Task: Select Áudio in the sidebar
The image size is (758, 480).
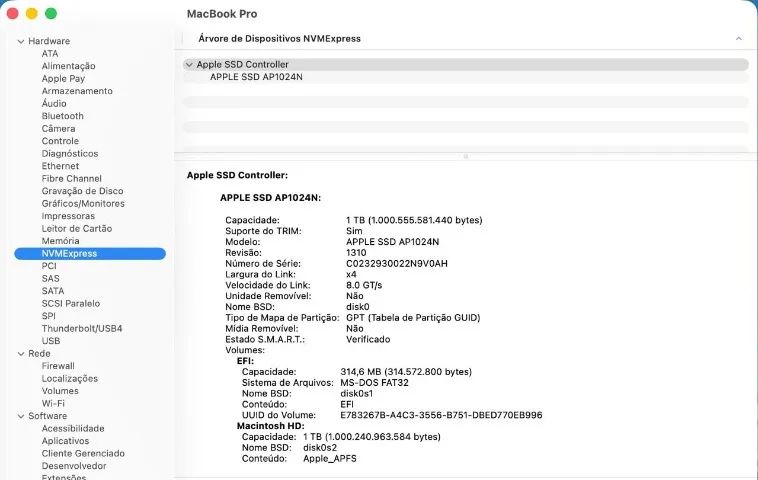Action: point(54,103)
